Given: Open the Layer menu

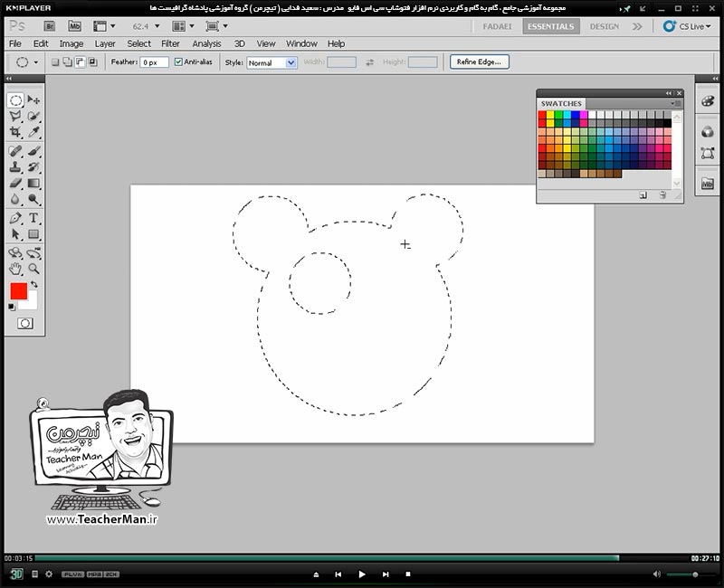Looking at the screenshot, I should point(105,43).
